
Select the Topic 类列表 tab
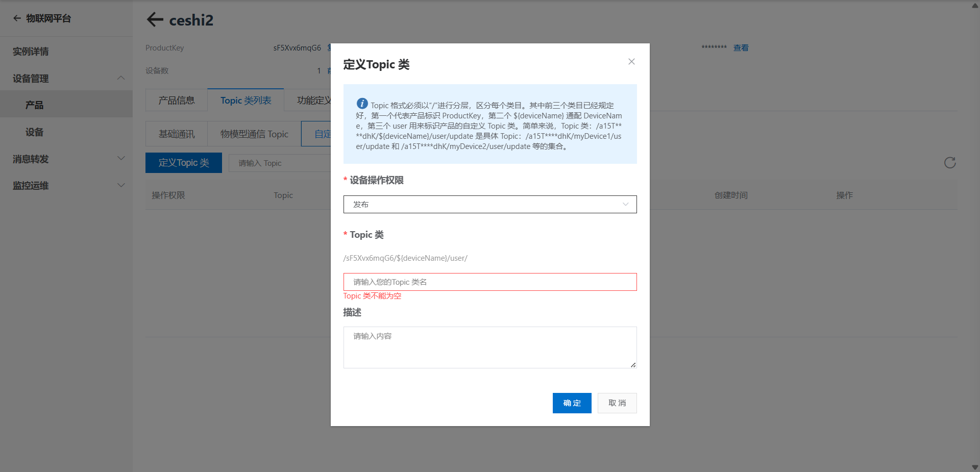point(246,100)
